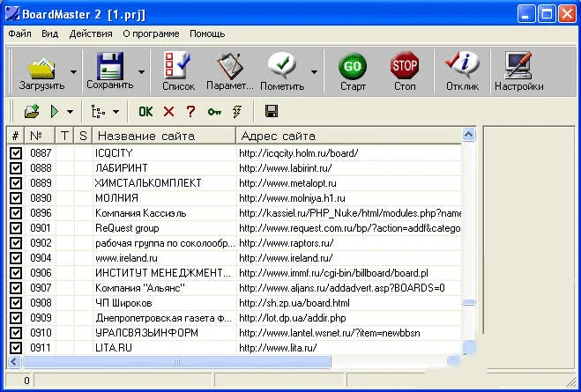Click the small black floppy save icon

(x=272, y=111)
